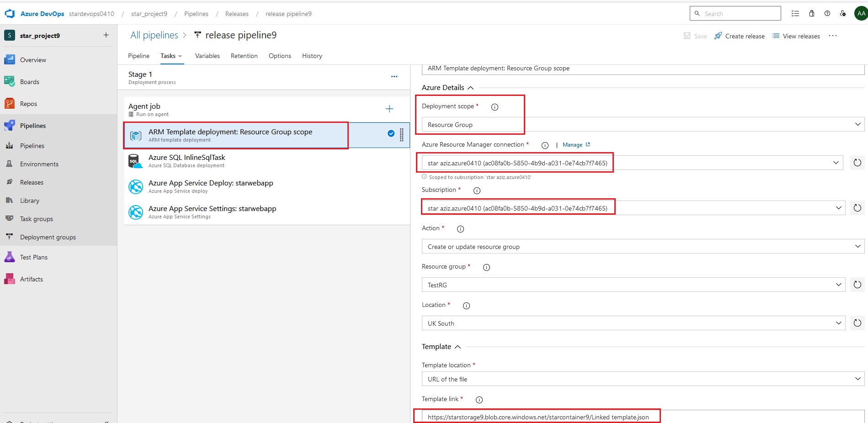868x423 pixels.
Task: Click info icon next to Location label
Action: (x=466, y=306)
